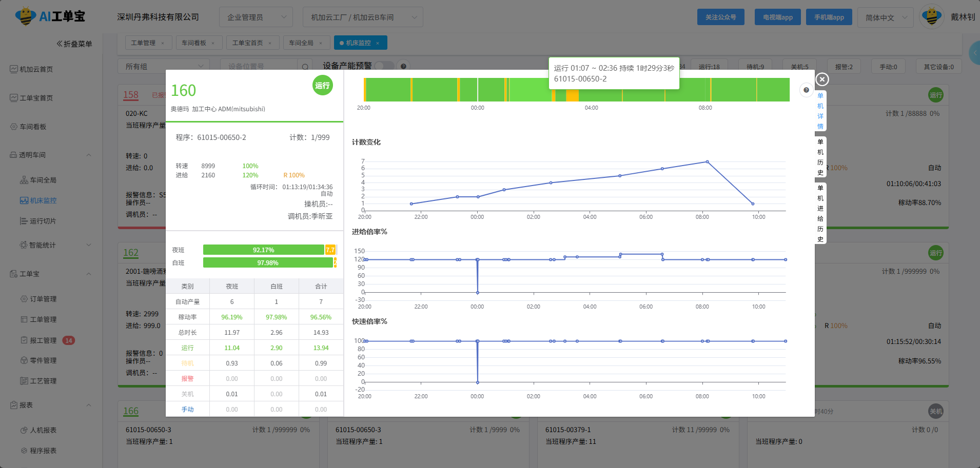
Task: Click the 折叠菜单 collapse menu icon
Action: coord(60,44)
